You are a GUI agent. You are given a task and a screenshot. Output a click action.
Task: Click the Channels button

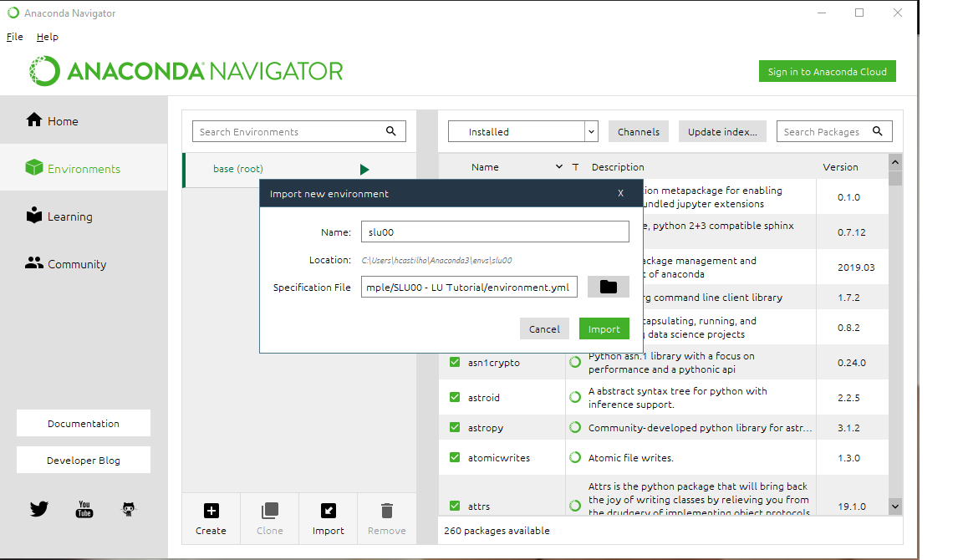tap(639, 131)
